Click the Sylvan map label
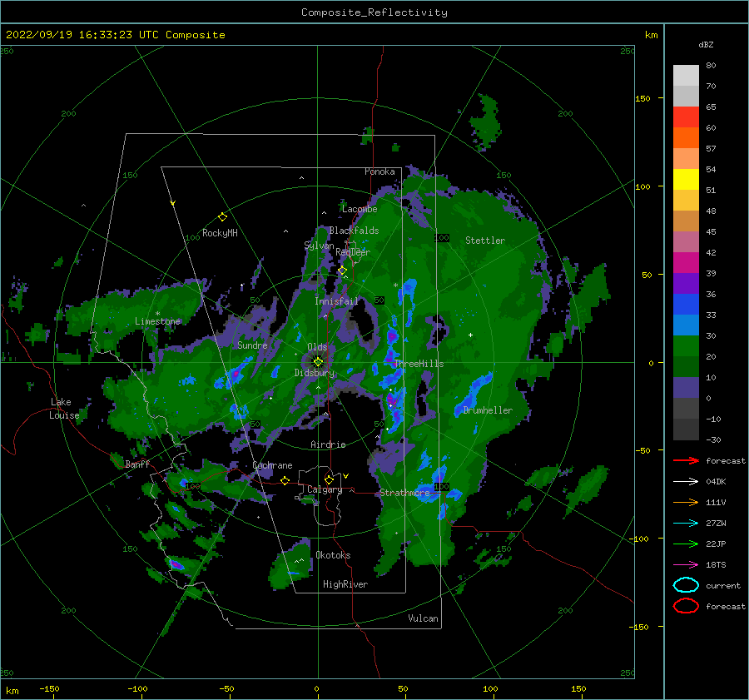749x700 pixels. 319,246
